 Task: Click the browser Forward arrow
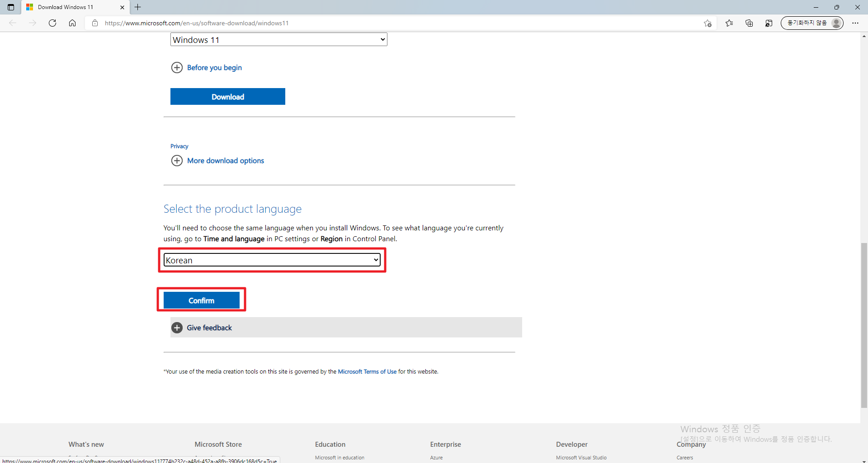click(33, 23)
